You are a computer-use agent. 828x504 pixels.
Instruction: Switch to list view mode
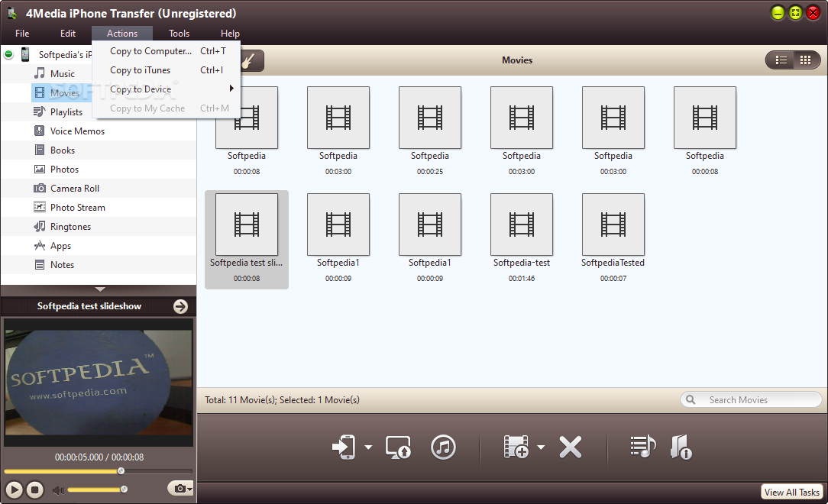[x=781, y=60]
